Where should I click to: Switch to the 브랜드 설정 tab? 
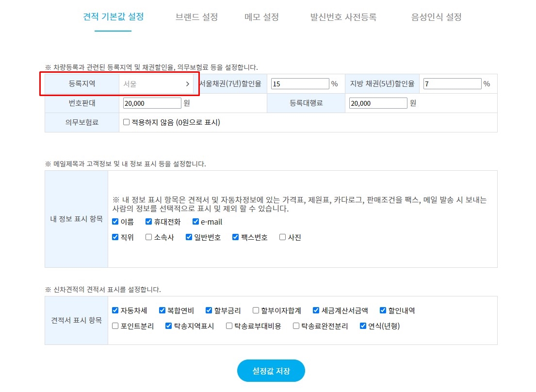pos(196,17)
